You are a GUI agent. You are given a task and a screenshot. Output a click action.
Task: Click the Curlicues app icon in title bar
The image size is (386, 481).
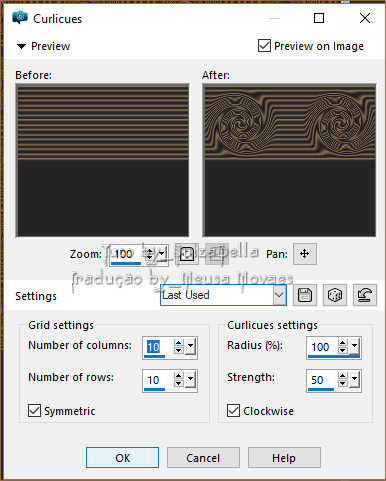(20, 18)
